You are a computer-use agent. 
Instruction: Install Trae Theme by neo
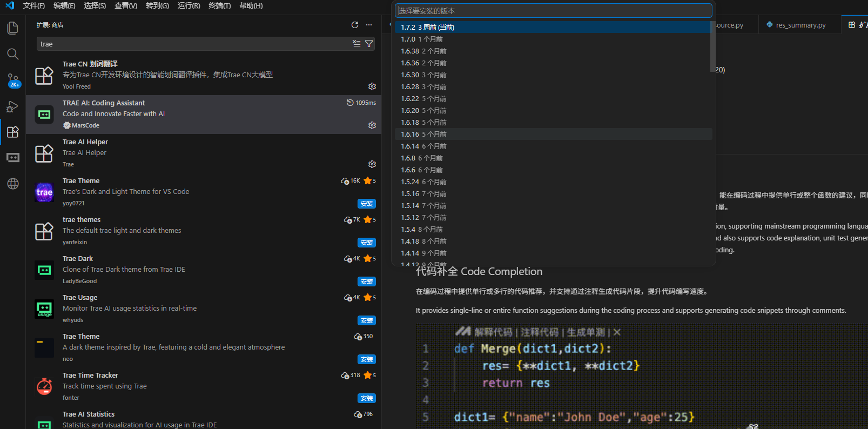(367, 359)
